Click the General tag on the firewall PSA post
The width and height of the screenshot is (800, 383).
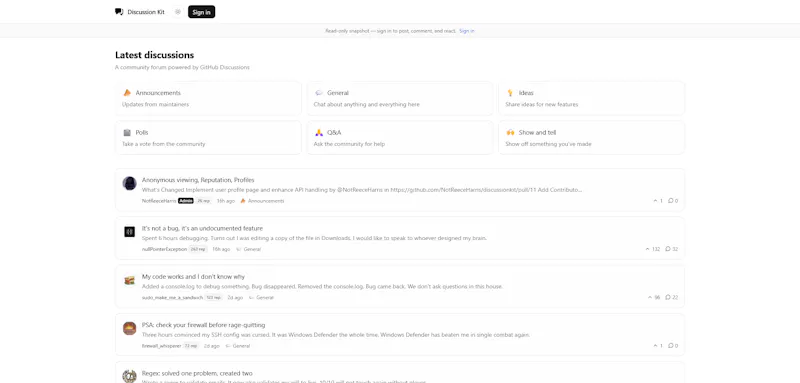238,346
